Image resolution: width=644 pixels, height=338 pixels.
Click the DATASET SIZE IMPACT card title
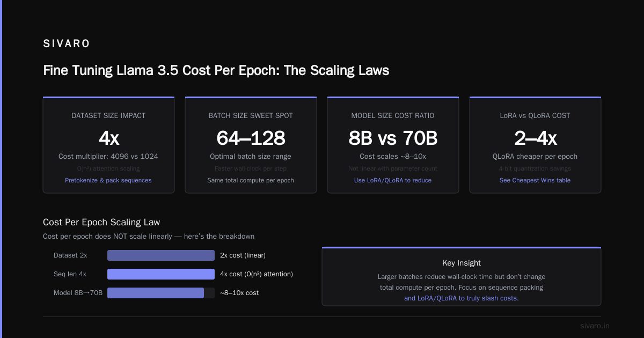(x=108, y=115)
